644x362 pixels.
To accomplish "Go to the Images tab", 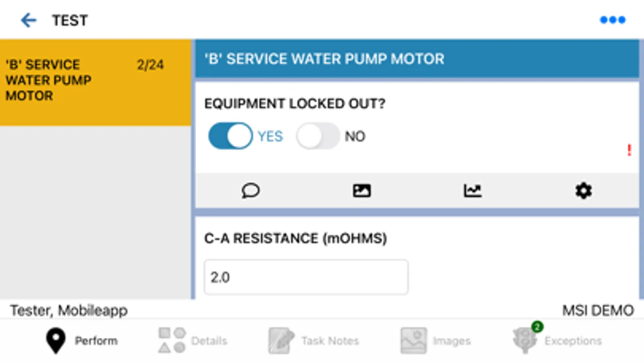I will [436, 341].
